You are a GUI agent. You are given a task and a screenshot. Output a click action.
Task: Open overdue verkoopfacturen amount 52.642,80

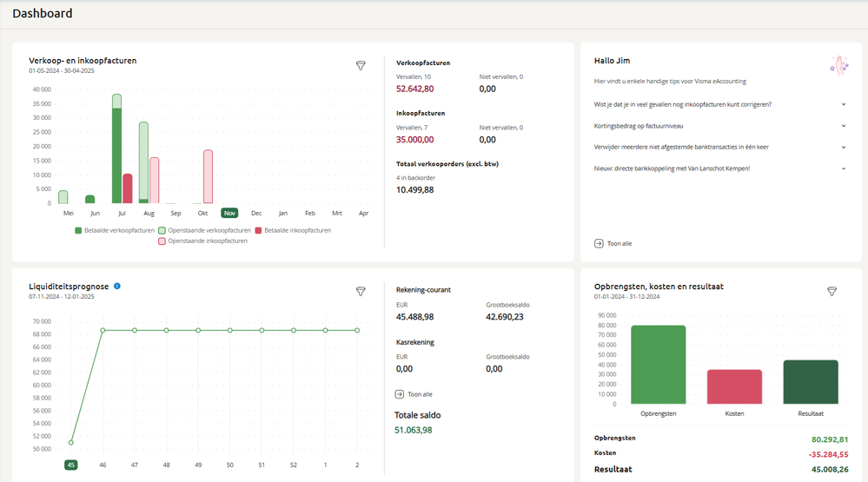pos(414,89)
